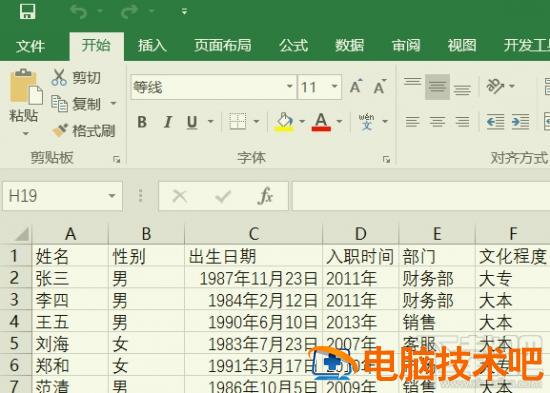Click the Cut scissors icon

[x=59, y=78]
